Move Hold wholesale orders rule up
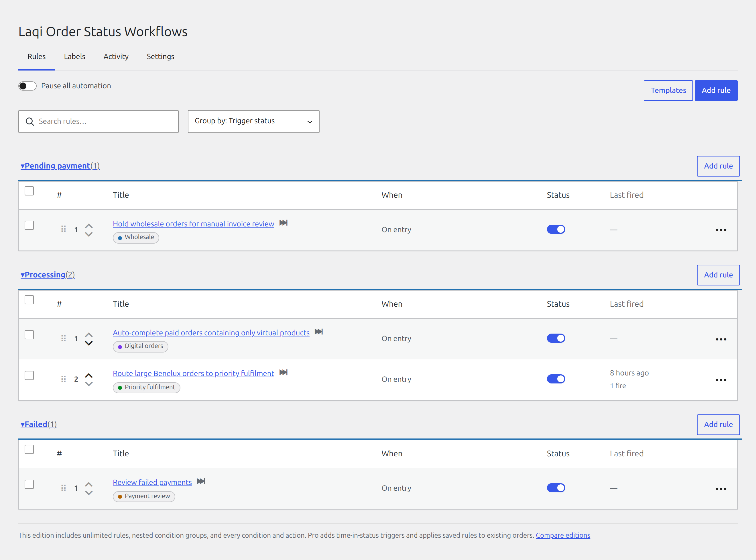This screenshot has height=560, width=756. tap(89, 226)
